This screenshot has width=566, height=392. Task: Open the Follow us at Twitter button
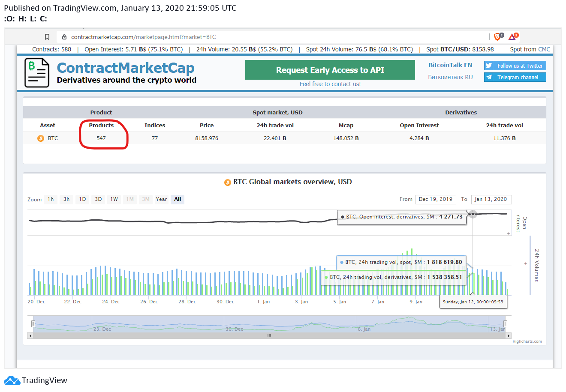[x=515, y=66]
